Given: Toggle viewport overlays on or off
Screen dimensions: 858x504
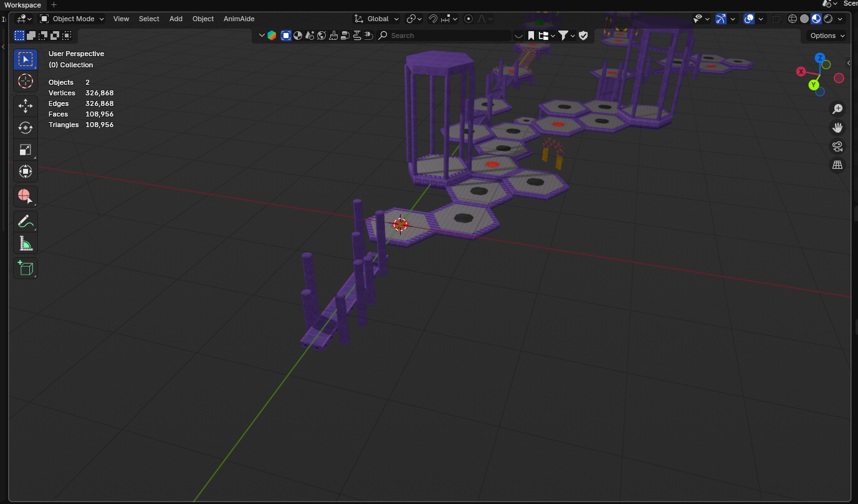Looking at the screenshot, I should pos(750,19).
